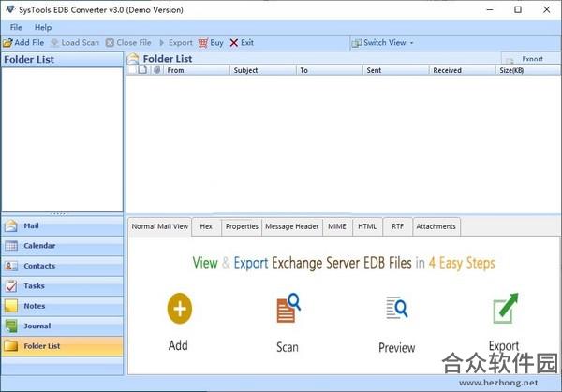This screenshot has width=562, height=392.
Task: Select Notes in the left navigation
Action: 63,306
